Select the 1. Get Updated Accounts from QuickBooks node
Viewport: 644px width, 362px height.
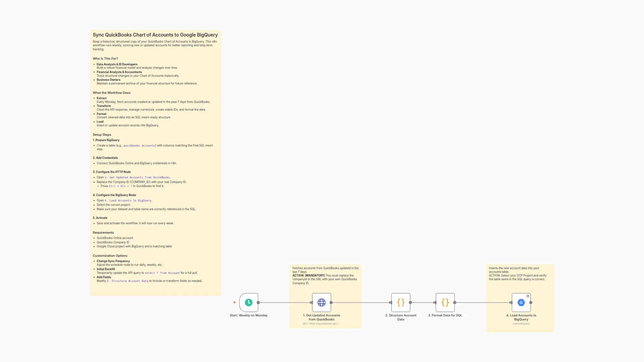[322, 302]
